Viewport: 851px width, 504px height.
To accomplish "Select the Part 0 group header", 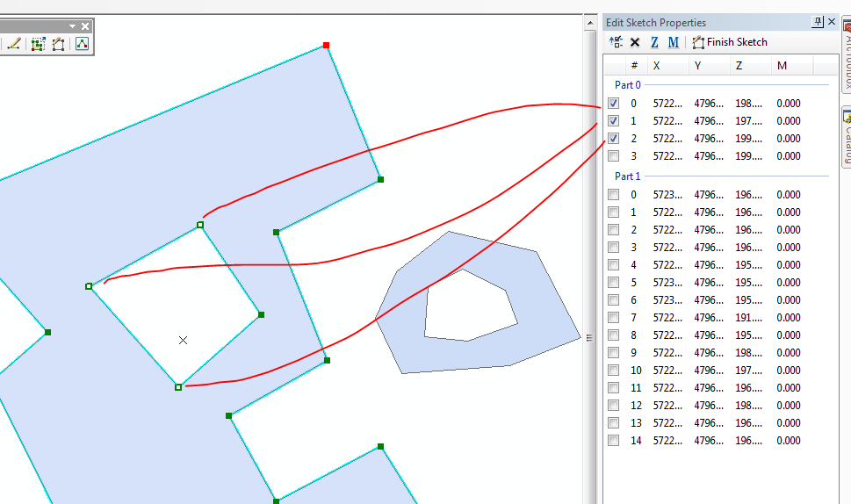I will pos(627,84).
